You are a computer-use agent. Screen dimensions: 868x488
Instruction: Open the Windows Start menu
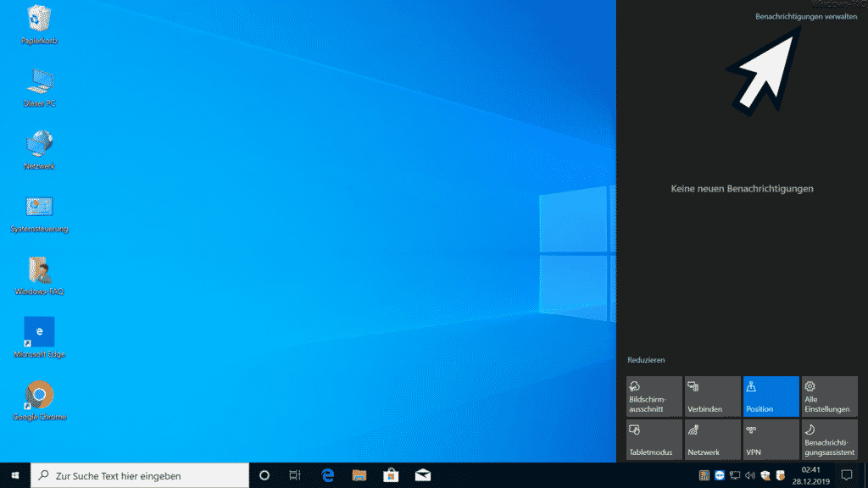click(15, 475)
